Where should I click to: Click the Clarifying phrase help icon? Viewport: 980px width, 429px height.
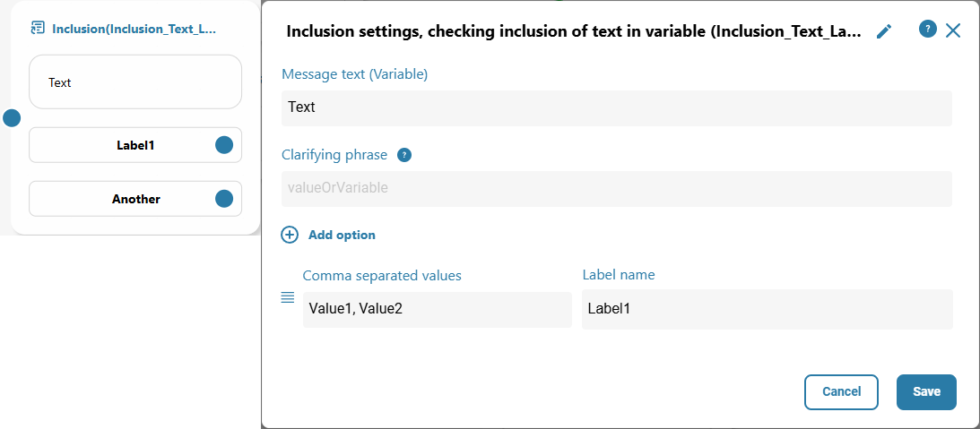404,155
